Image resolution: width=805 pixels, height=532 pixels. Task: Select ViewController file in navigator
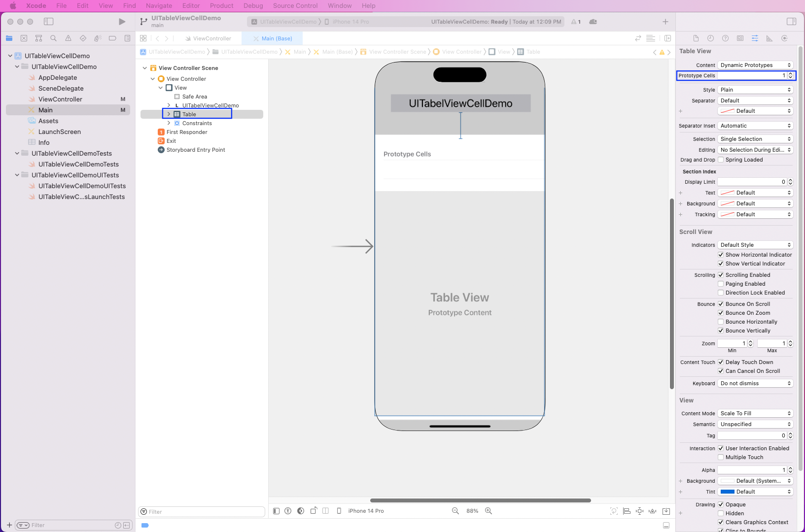click(x=60, y=99)
